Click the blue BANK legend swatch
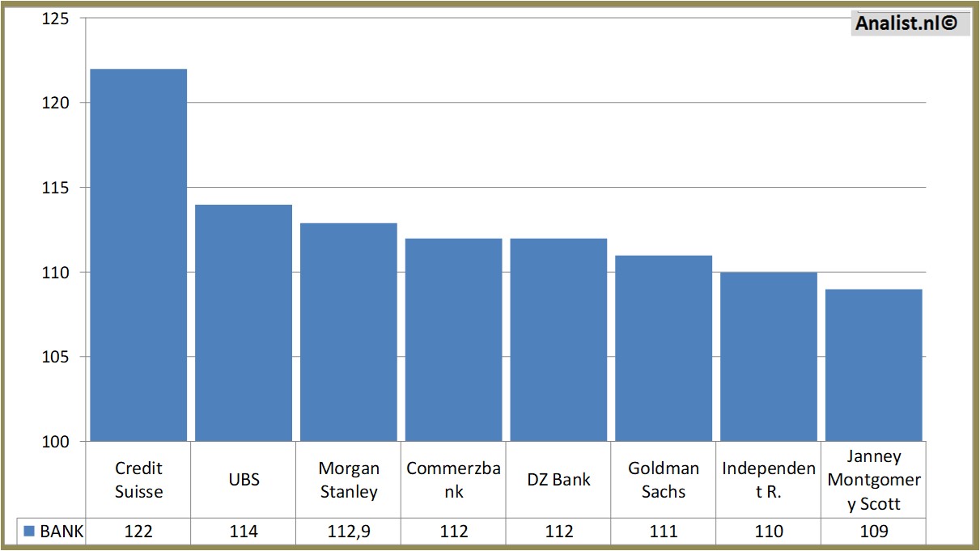The image size is (980, 551). click(28, 532)
